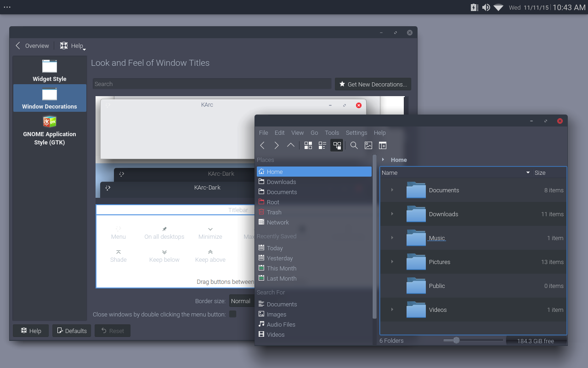The image size is (588, 368).
Task: Open the Go menu in Dolphin
Action: pos(314,132)
